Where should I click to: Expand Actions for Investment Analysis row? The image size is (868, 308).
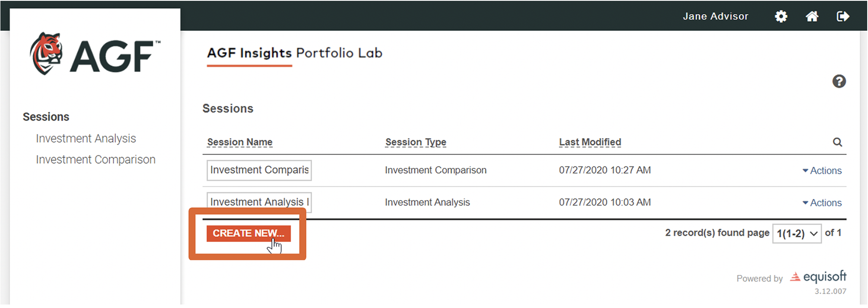tap(822, 203)
